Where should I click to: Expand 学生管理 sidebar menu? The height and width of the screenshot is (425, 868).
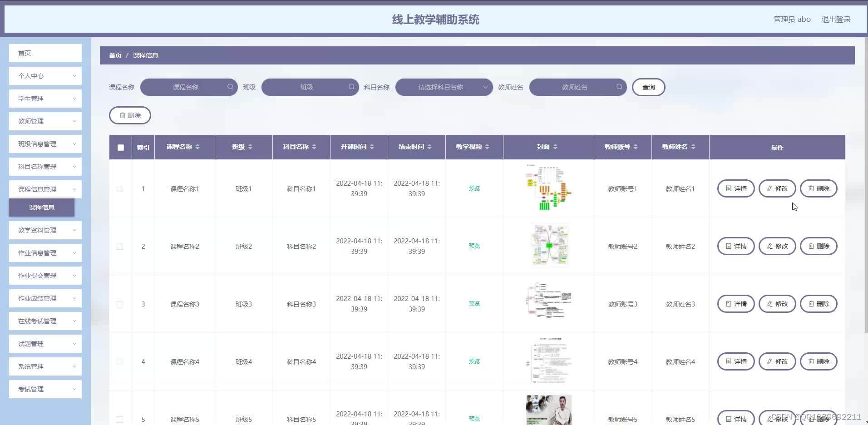[45, 99]
